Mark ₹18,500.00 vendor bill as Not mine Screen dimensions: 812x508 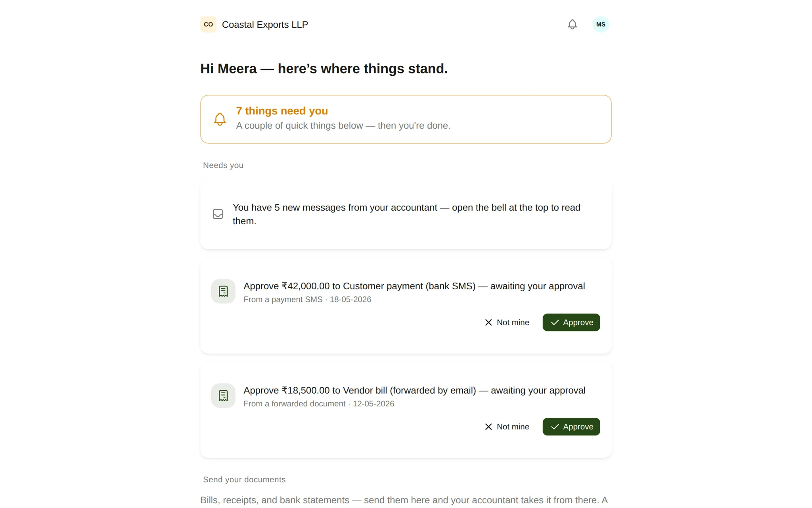coord(507,427)
